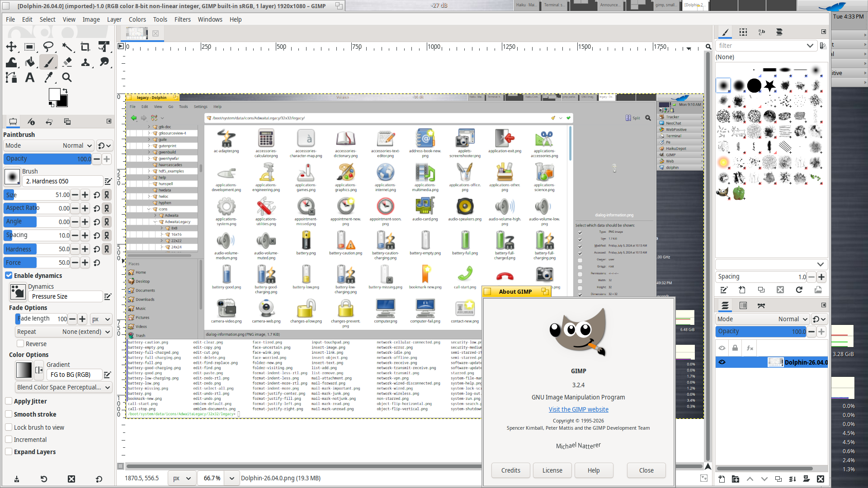The width and height of the screenshot is (868, 488).
Task: Enable Lock brush to view
Action: [9, 427]
